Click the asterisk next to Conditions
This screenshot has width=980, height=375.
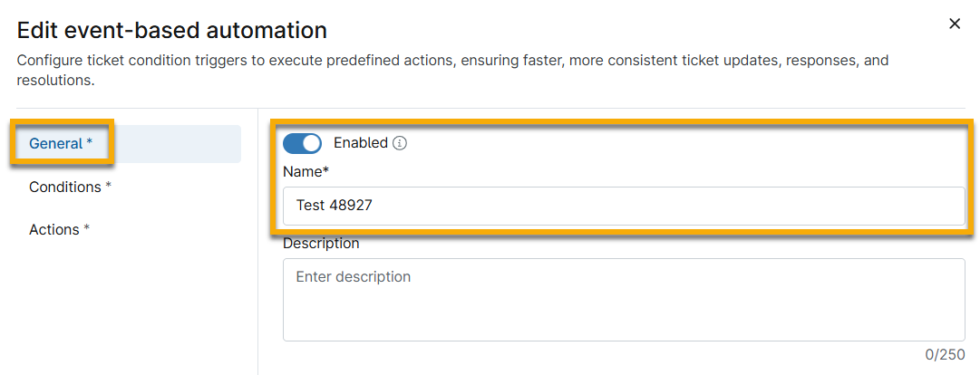(109, 186)
